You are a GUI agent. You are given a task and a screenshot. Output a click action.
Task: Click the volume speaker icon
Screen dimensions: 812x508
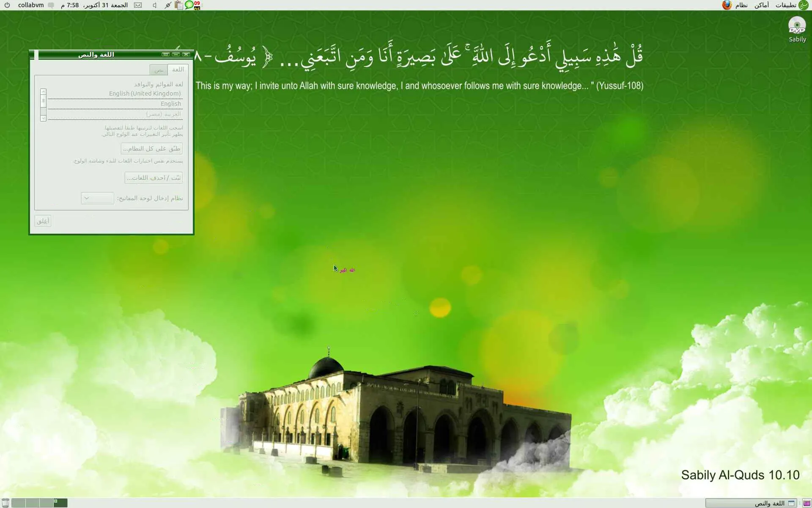155,5
